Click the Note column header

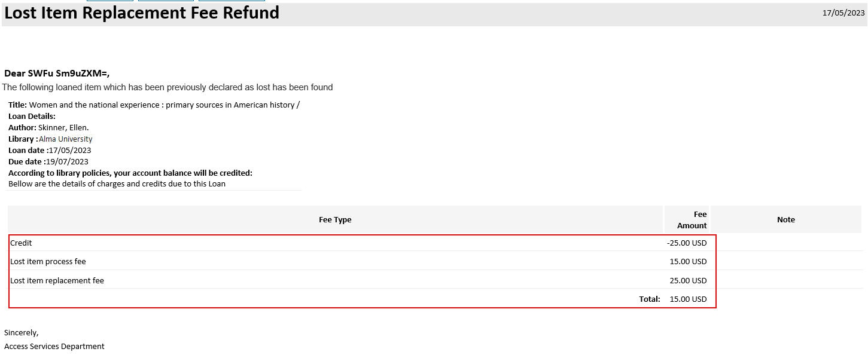(x=785, y=220)
